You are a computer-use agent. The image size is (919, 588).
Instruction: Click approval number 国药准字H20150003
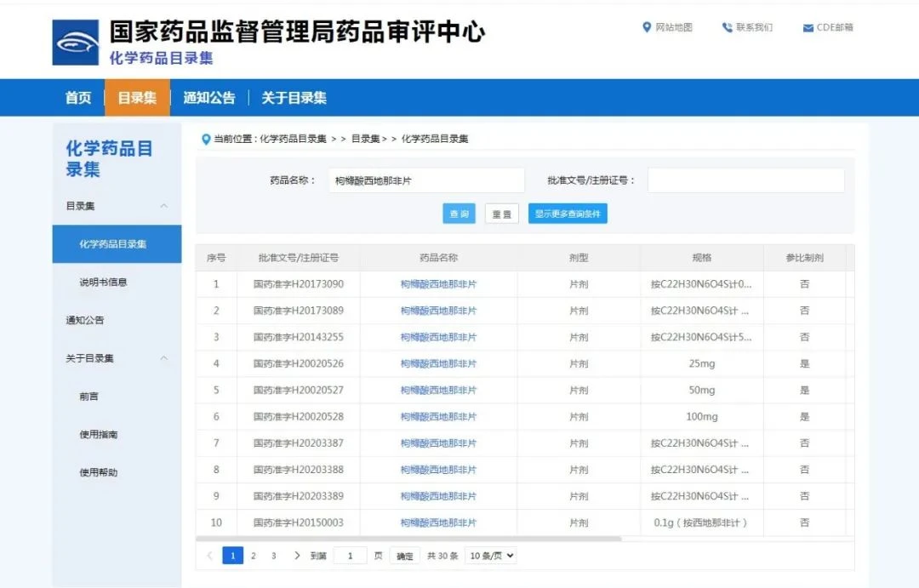click(299, 523)
